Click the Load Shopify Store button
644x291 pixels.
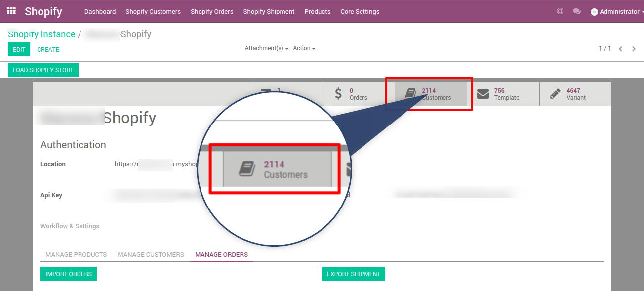pyautogui.click(x=43, y=70)
